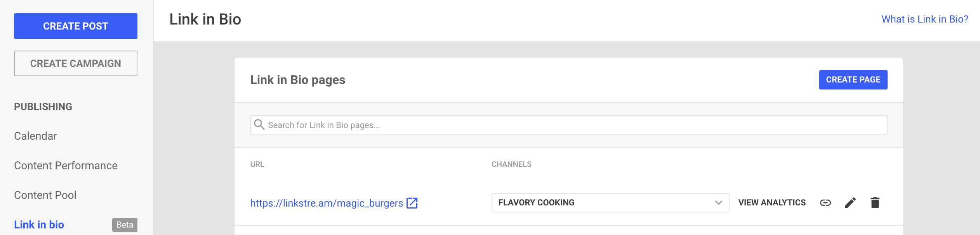Click CREATE PAGE button

853,80
